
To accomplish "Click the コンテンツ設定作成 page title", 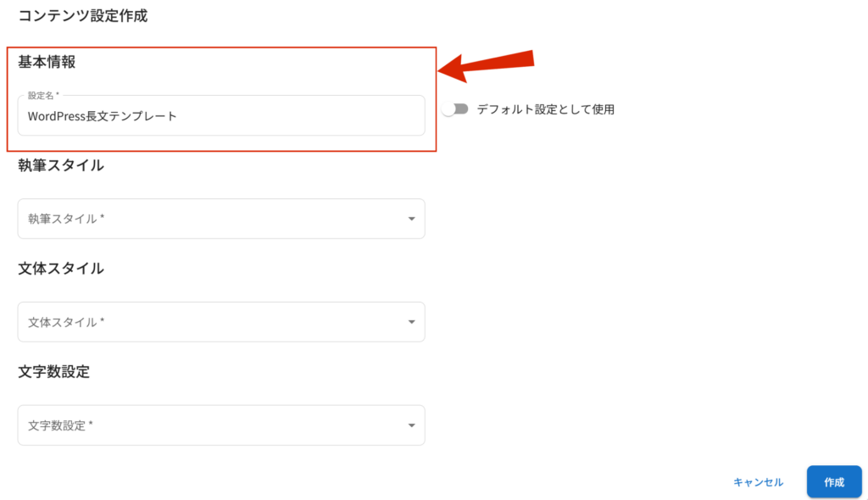I will point(82,15).
